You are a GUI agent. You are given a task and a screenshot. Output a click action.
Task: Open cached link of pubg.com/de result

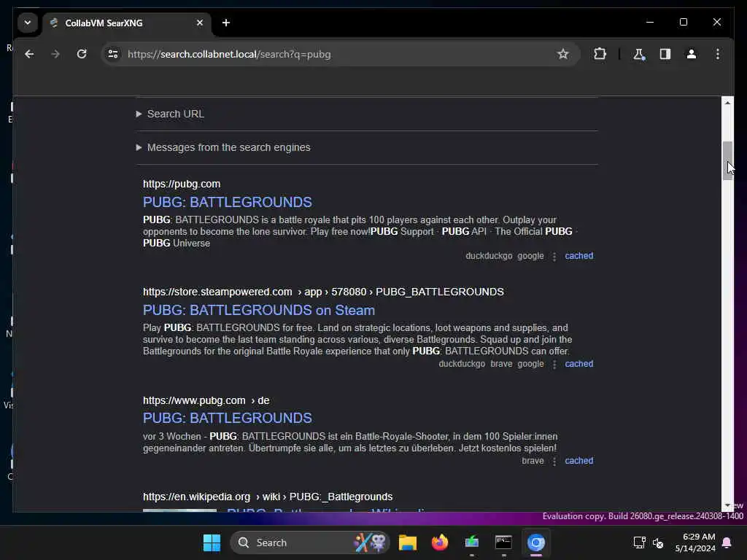578,461
